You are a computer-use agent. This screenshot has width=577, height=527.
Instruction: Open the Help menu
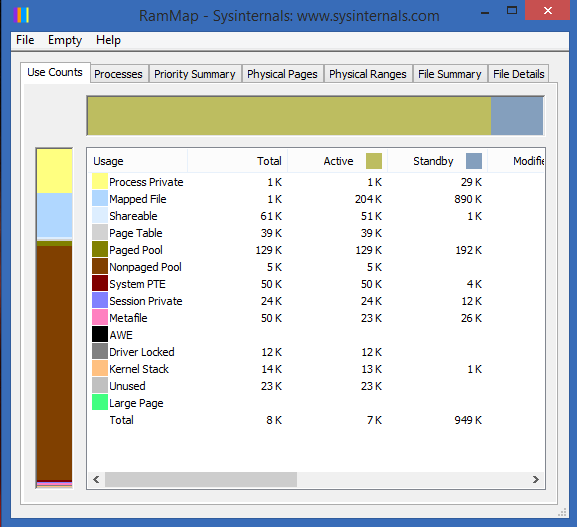(x=108, y=40)
